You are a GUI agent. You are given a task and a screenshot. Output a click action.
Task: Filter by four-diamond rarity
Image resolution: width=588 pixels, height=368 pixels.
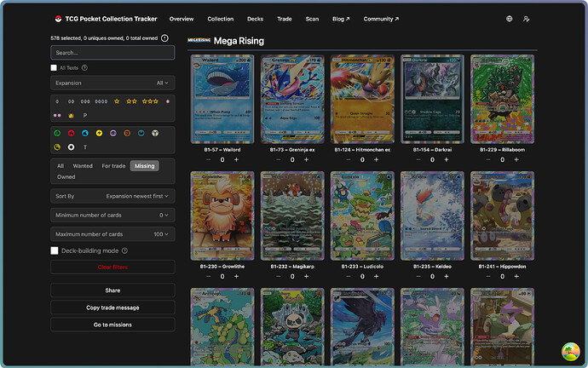[101, 101]
